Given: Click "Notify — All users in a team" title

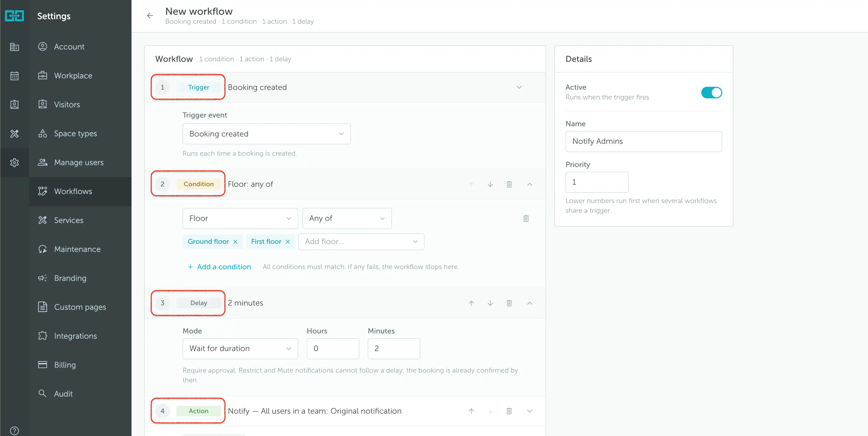Looking at the screenshot, I should tap(315, 411).
